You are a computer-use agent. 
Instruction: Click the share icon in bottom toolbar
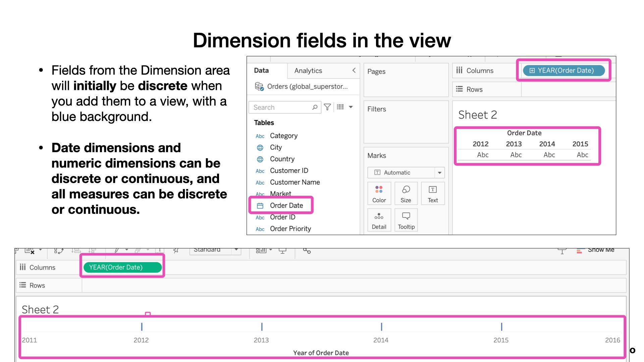(x=307, y=251)
